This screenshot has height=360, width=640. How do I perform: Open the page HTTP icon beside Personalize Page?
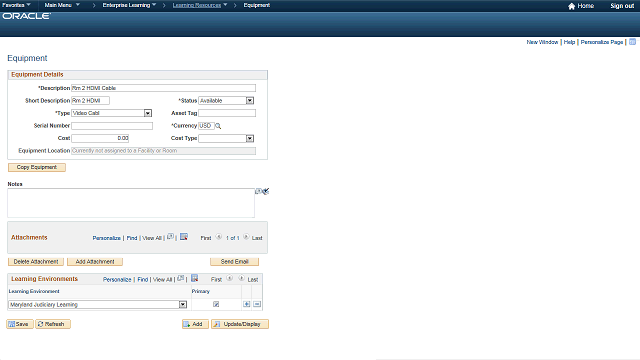point(632,42)
